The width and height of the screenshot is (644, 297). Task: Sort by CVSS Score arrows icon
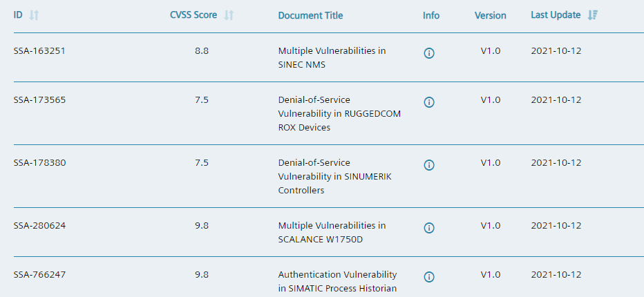coord(229,15)
